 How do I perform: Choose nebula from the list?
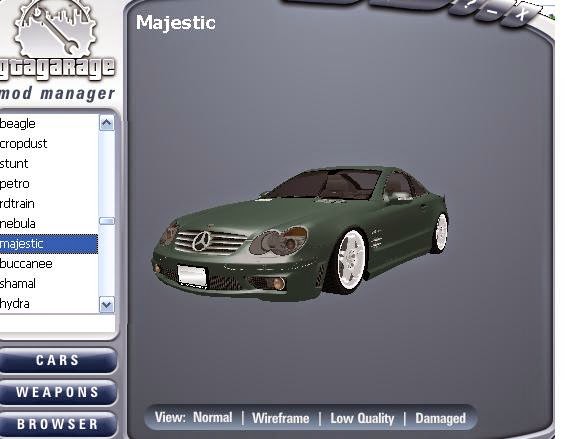coord(49,224)
